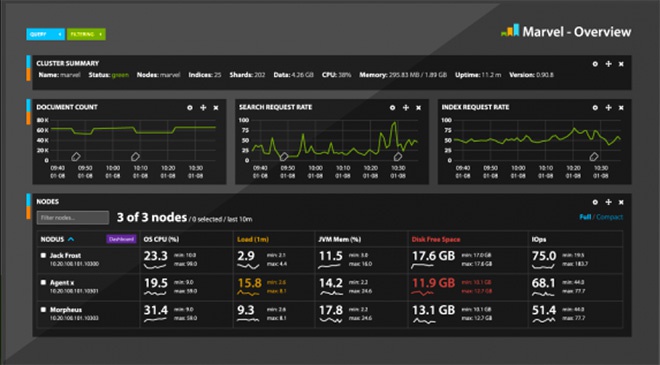Select the Agent x node checkbox

(43, 282)
